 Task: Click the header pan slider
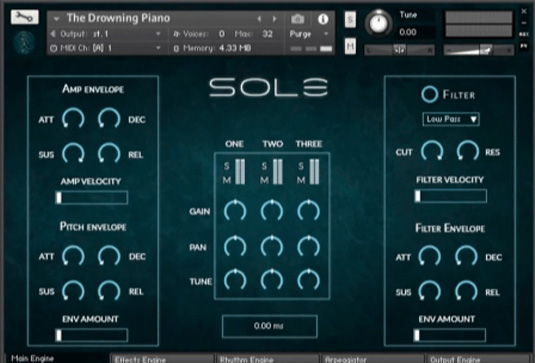click(x=400, y=50)
